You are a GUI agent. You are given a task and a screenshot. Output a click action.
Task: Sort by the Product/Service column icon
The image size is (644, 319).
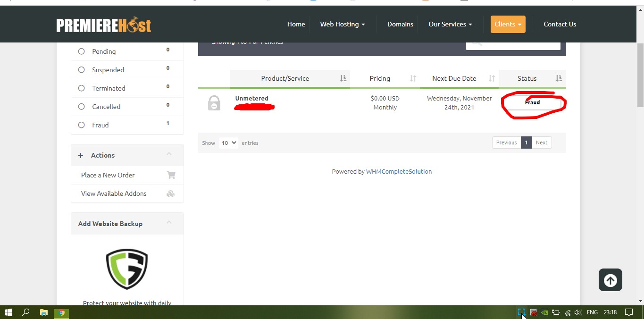[343, 78]
